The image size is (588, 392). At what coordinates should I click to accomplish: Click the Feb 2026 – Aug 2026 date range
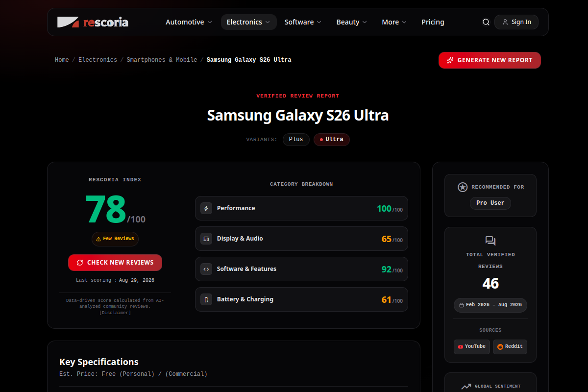pyautogui.click(x=490, y=305)
